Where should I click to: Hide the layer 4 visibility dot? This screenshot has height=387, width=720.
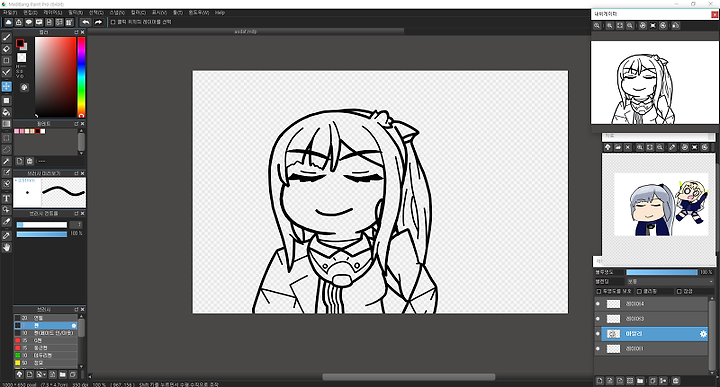597,303
